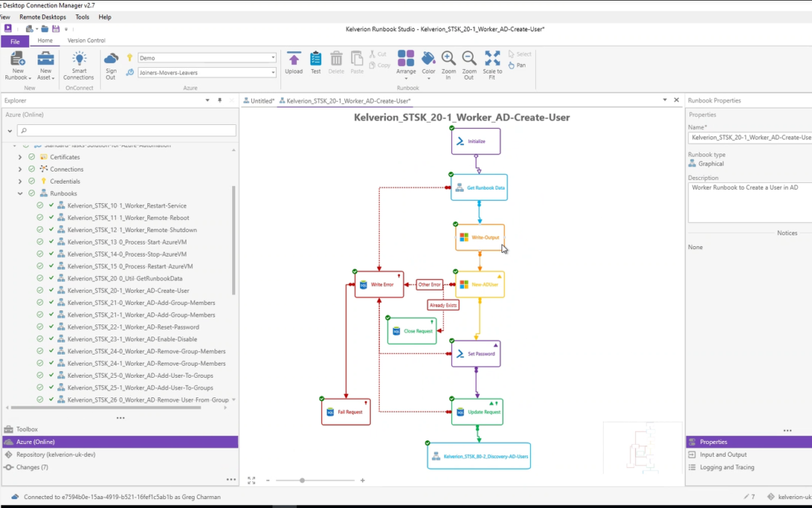Click the runbook Name field

[750, 138]
